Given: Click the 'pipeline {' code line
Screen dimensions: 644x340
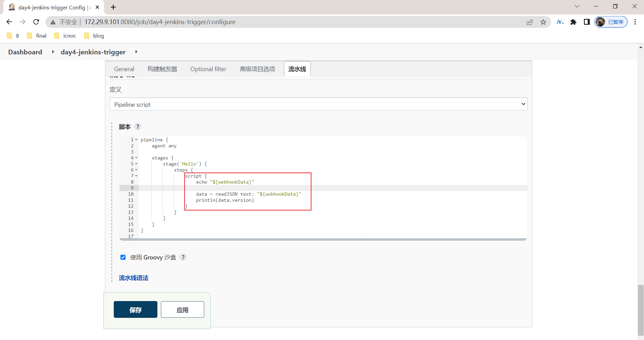Looking at the screenshot, I should click(x=154, y=140).
